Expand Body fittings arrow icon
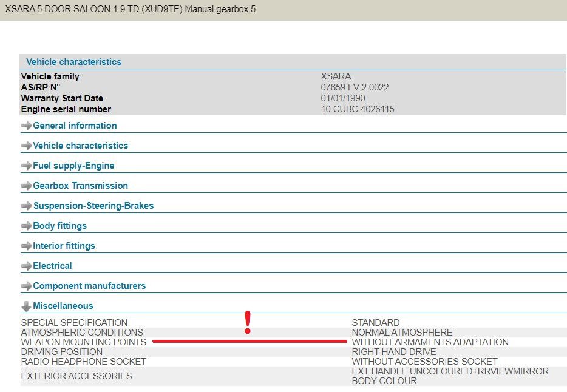The width and height of the screenshot is (567, 392). tap(26, 226)
